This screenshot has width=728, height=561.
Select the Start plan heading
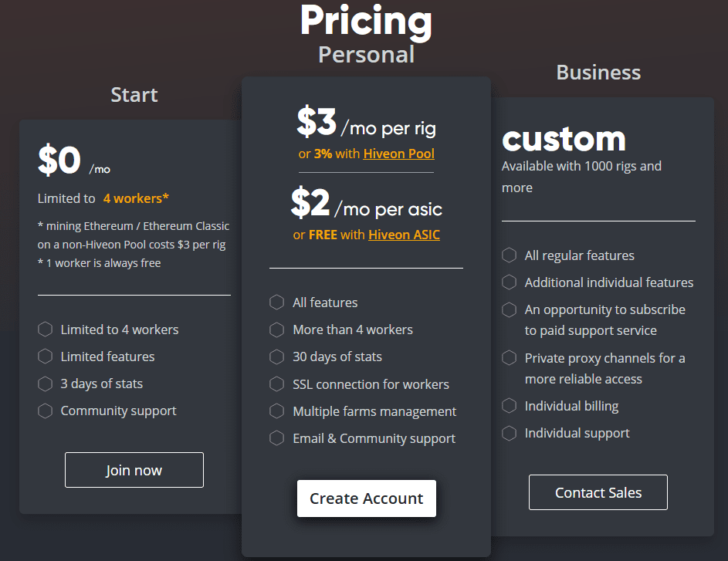pos(134,95)
